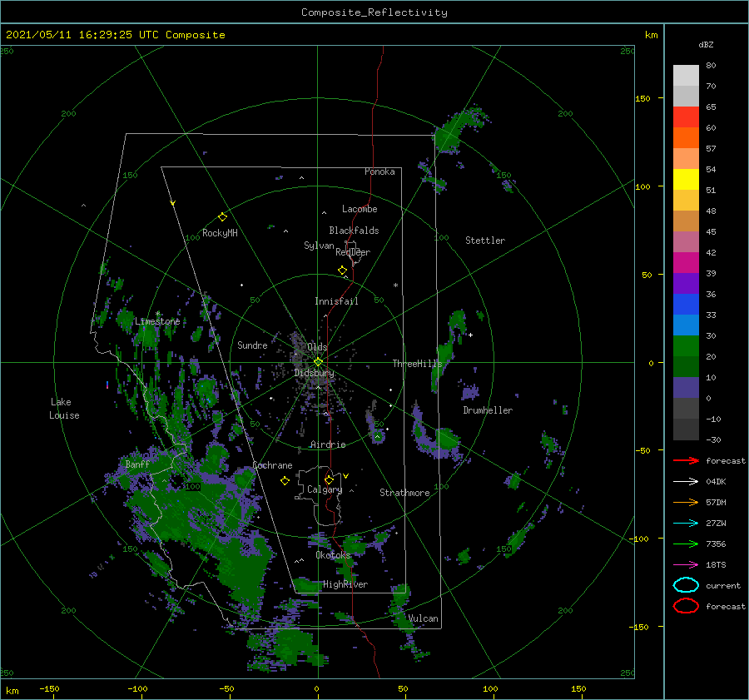Click the Drumheller label
Screen dimensions: 749x700
point(488,410)
